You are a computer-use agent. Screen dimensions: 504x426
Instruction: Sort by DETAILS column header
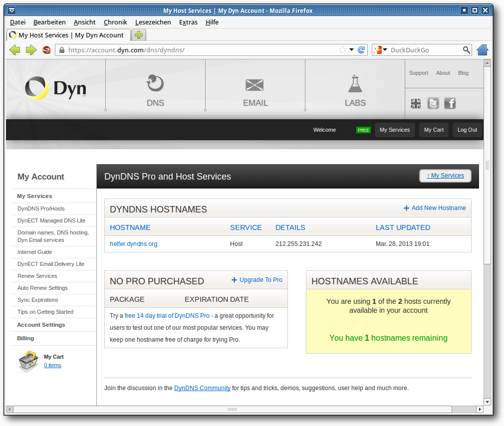click(290, 227)
